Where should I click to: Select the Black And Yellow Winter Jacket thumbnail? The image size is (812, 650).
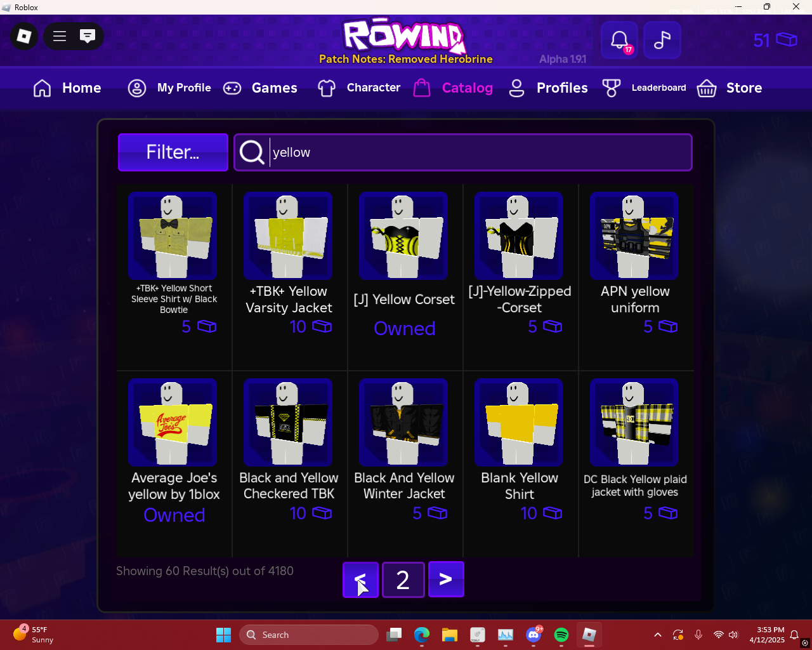point(403,422)
